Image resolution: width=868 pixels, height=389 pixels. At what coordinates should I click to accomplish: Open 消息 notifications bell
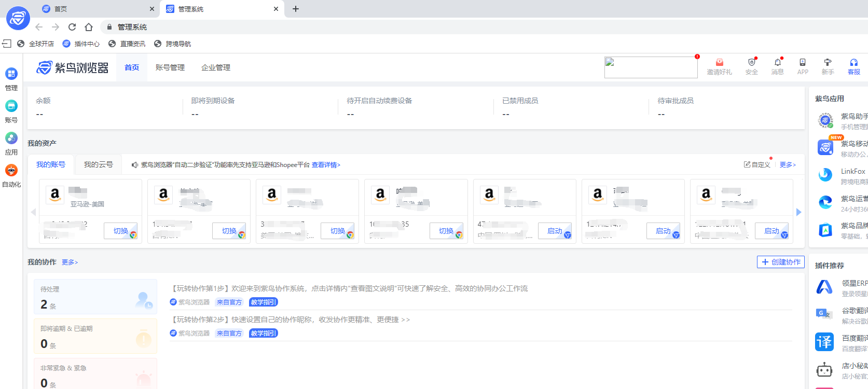777,63
